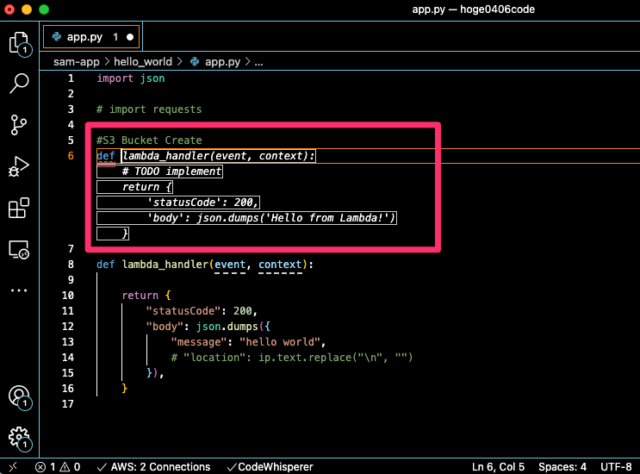The height and width of the screenshot is (474, 640).
Task: Click line number 6 in the gutter
Action: (71, 156)
